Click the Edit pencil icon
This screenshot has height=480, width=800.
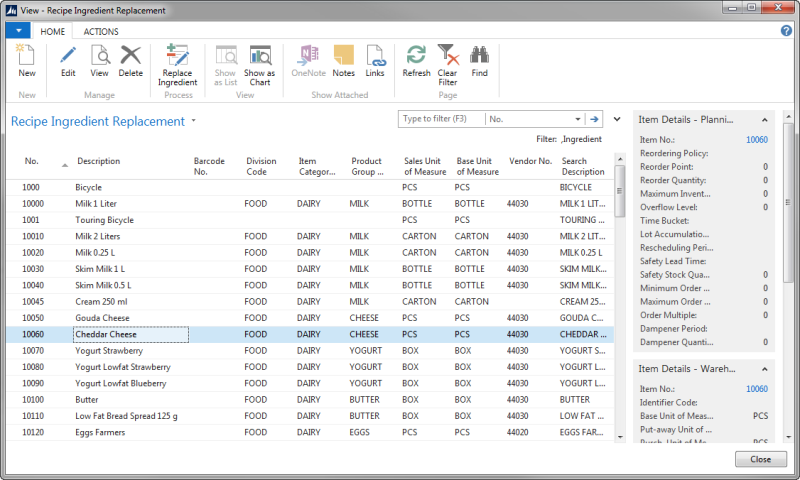[68, 61]
